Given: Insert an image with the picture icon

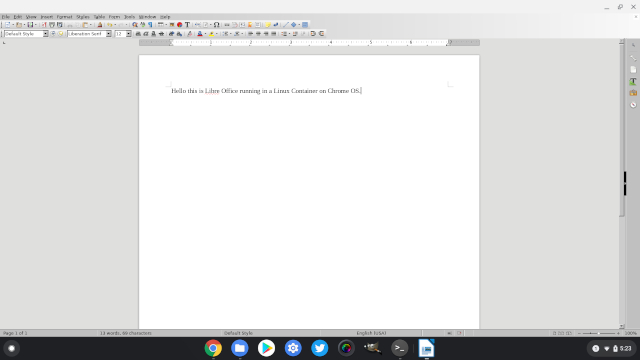Looking at the screenshot, I should (172, 24).
